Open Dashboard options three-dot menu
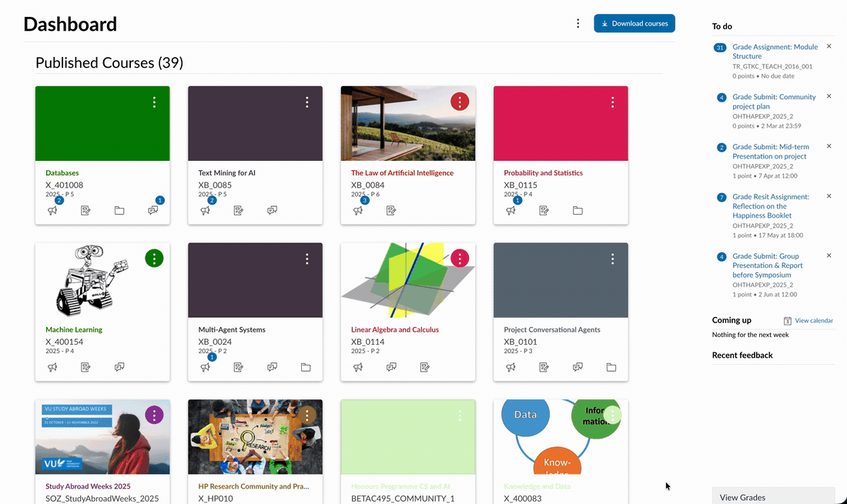 coord(578,23)
